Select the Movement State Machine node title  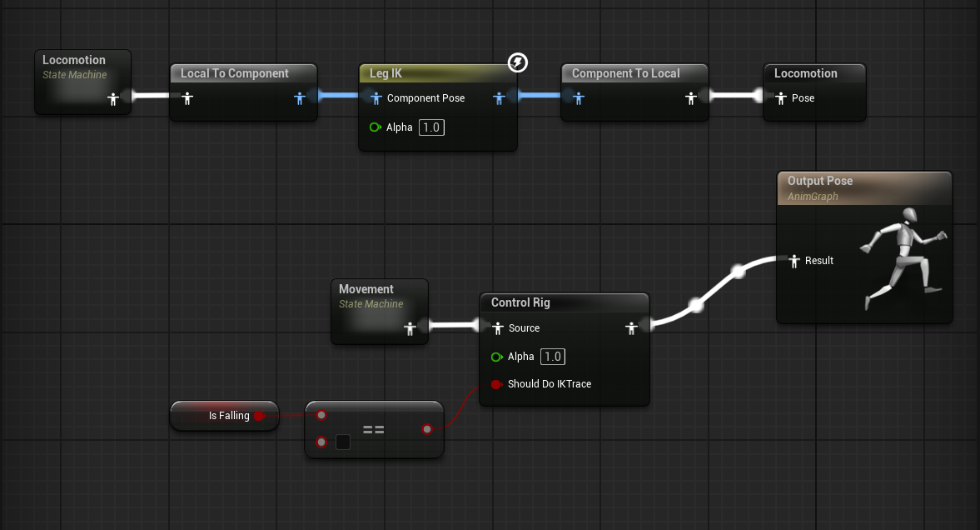366,289
